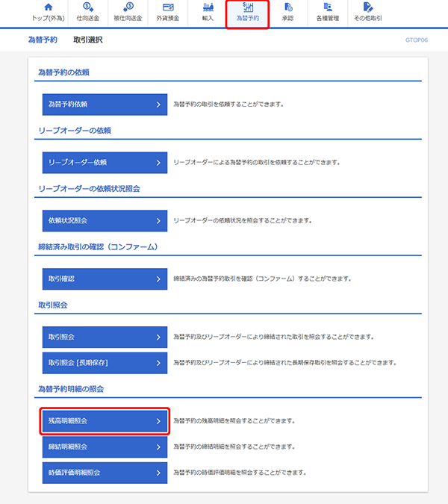Click the 為替予約 breadcrumb title
This screenshot has height=504, width=448.
[43, 40]
